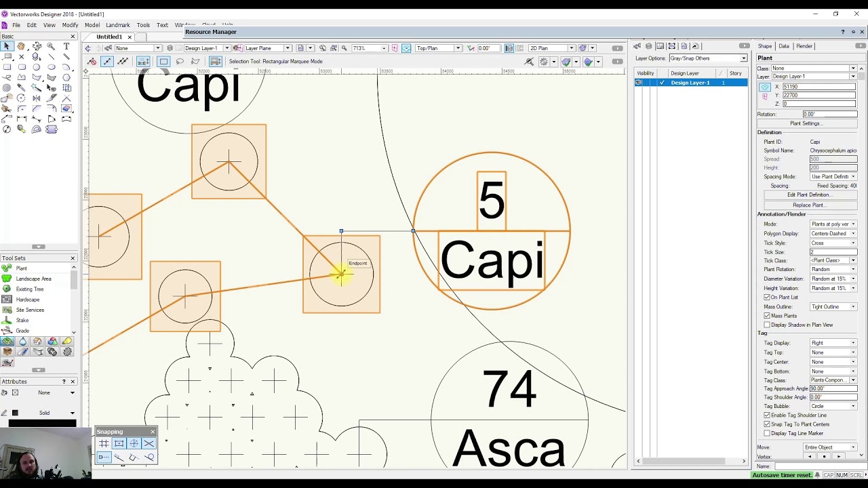
Task: Click the Replace Plant button
Action: pos(809,205)
